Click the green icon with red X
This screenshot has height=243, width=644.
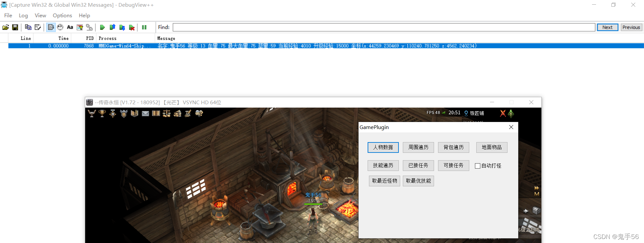click(x=132, y=27)
